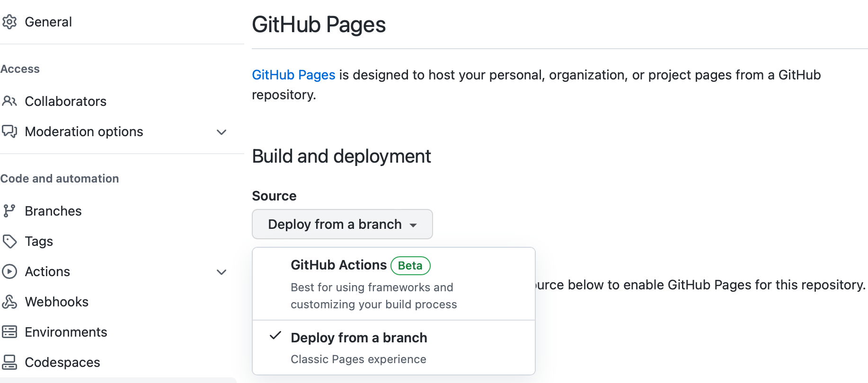
Task: Select GitHub Actions as deployment source
Action: 394,284
